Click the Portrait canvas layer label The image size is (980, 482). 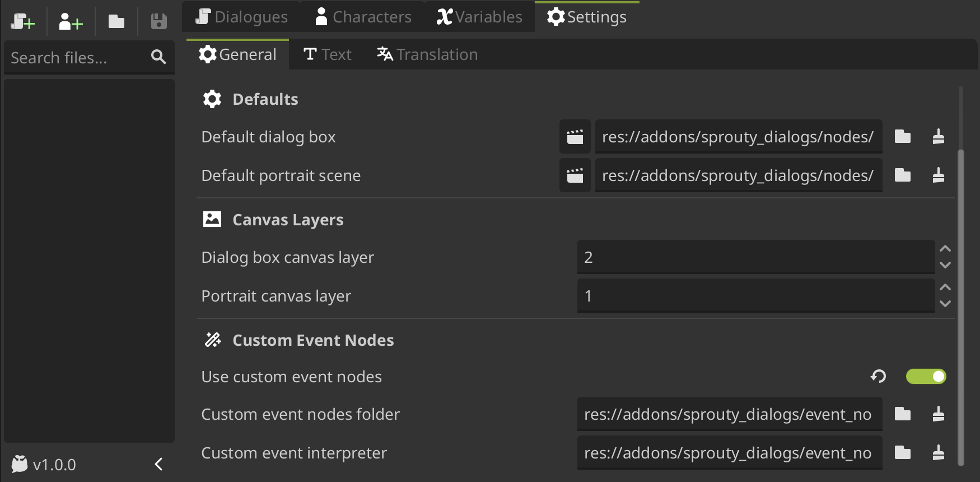tap(276, 296)
